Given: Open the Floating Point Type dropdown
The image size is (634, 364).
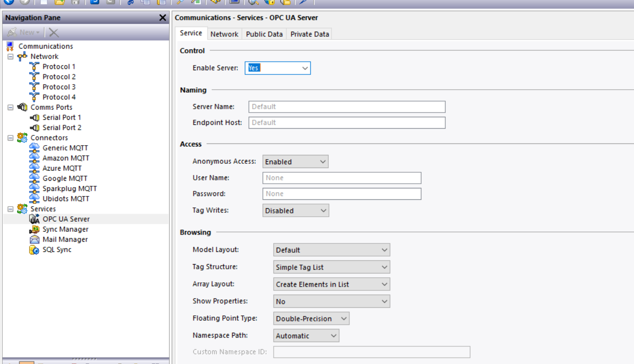Looking at the screenshot, I should click(x=311, y=319).
